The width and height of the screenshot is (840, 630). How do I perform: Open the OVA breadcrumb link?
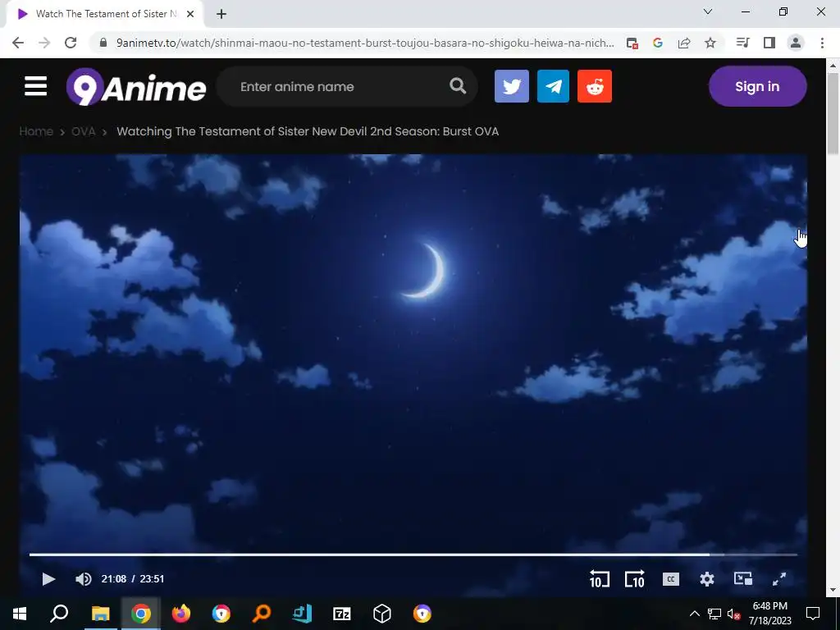(x=84, y=131)
